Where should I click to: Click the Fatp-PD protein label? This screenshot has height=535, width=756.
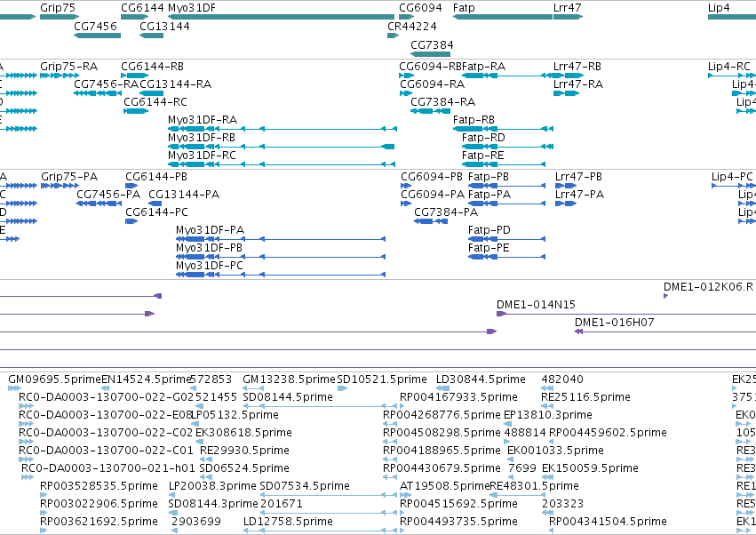489,230
